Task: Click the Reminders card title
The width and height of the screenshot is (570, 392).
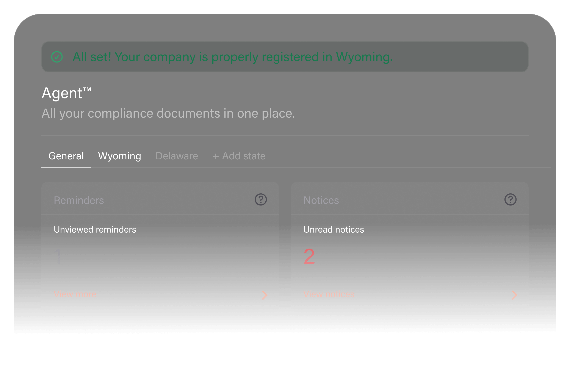Action: [79, 200]
